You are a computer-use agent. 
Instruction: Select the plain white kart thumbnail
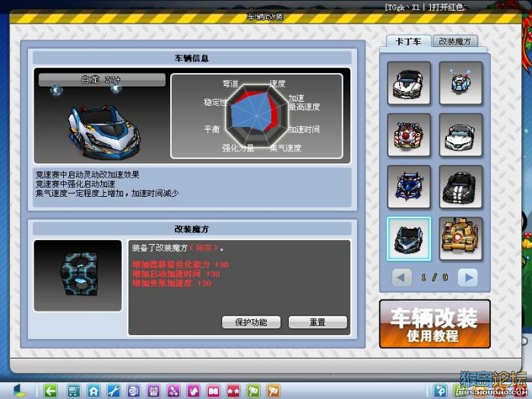[x=461, y=135]
